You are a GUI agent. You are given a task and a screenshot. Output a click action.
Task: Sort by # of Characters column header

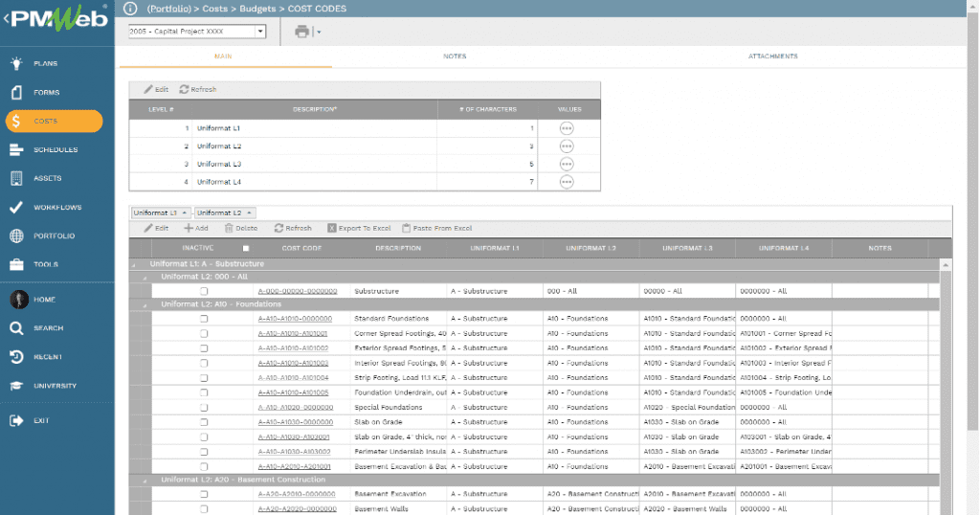487,109
